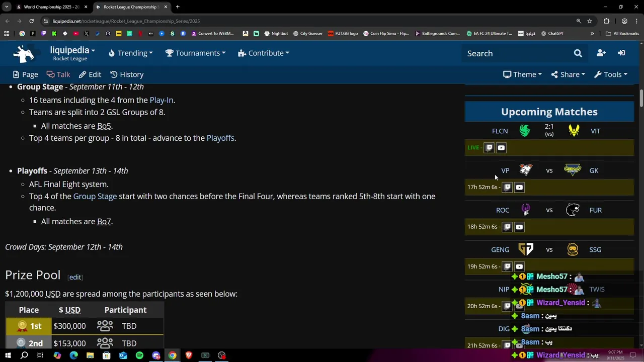The width and height of the screenshot is (644, 362).
Task: Click the Gen.G logo
Action: click(525, 249)
